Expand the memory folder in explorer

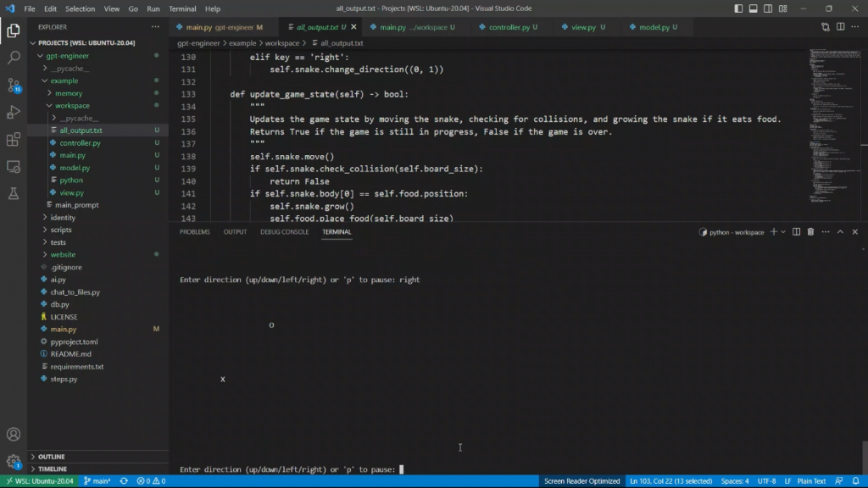click(x=69, y=93)
